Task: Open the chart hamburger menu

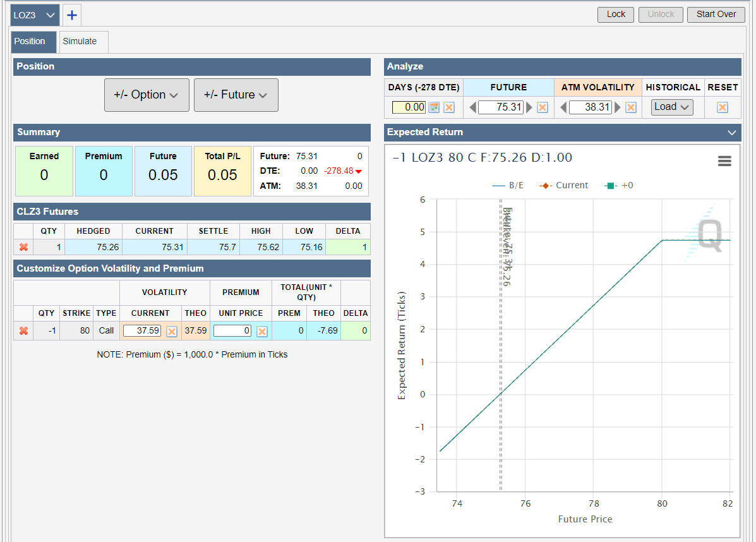Action: coord(724,161)
